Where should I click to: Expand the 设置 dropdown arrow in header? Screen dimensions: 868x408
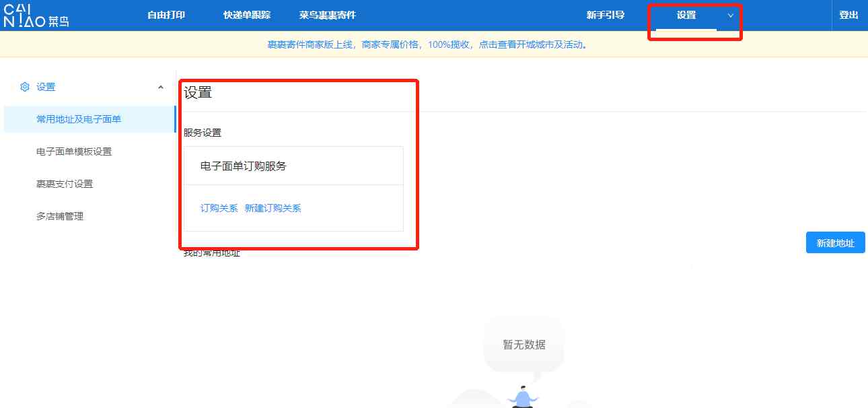pos(731,15)
